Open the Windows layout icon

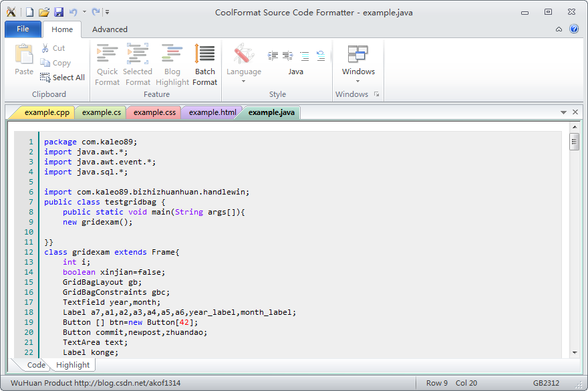pyautogui.click(x=358, y=54)
